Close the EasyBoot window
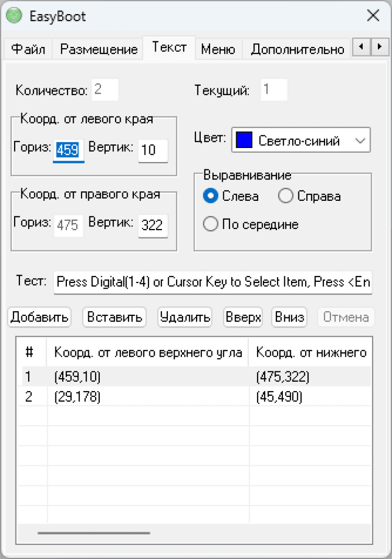The width and height of the screenshot is (392, 559). tap(373, 16)
